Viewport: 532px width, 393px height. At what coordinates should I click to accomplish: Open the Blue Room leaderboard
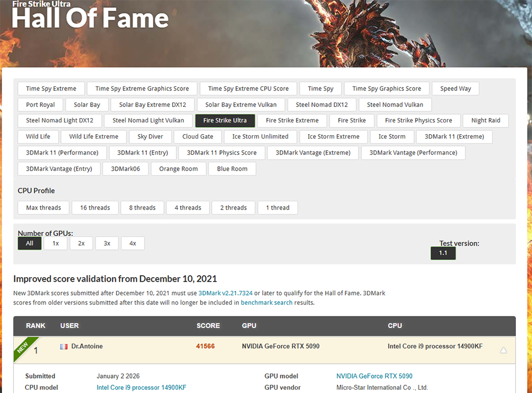(x=232, y=169)
